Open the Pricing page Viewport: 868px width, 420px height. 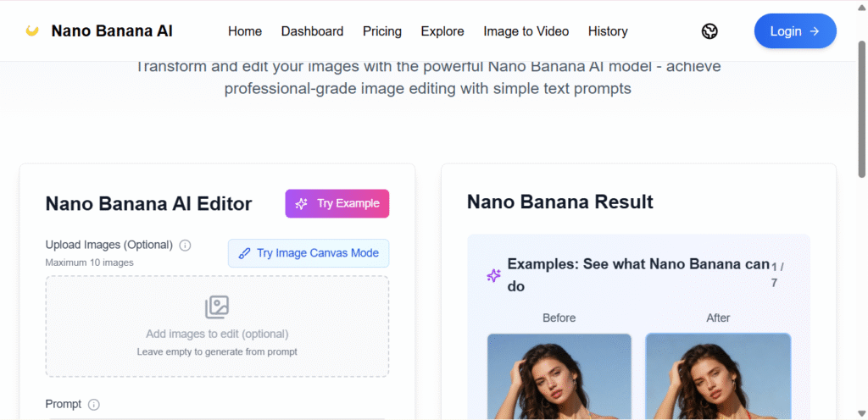(382, 31)
